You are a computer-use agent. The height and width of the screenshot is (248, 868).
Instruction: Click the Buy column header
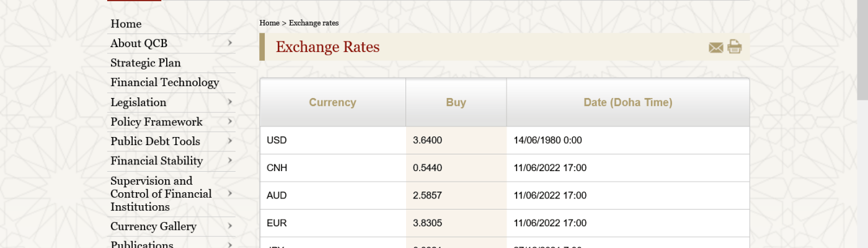(456, 102)
